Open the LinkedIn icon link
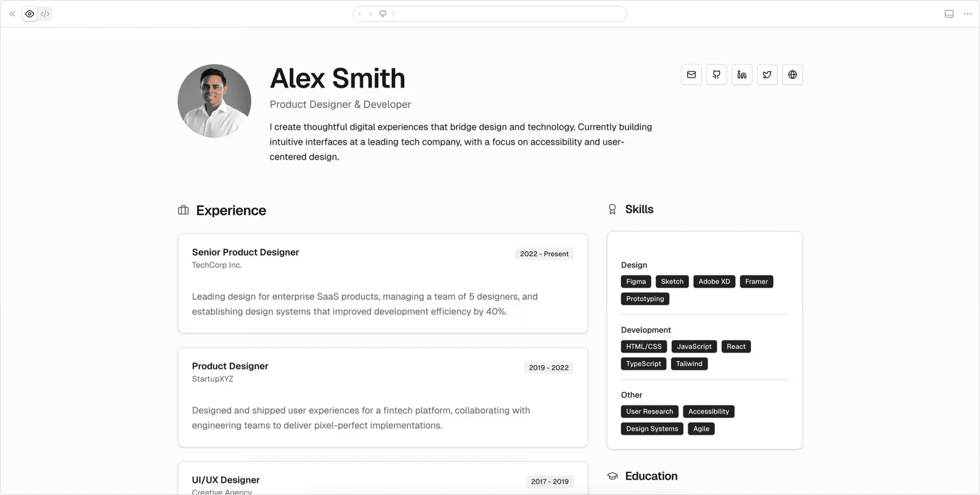 pyautogui.click(x=742, y=75)
